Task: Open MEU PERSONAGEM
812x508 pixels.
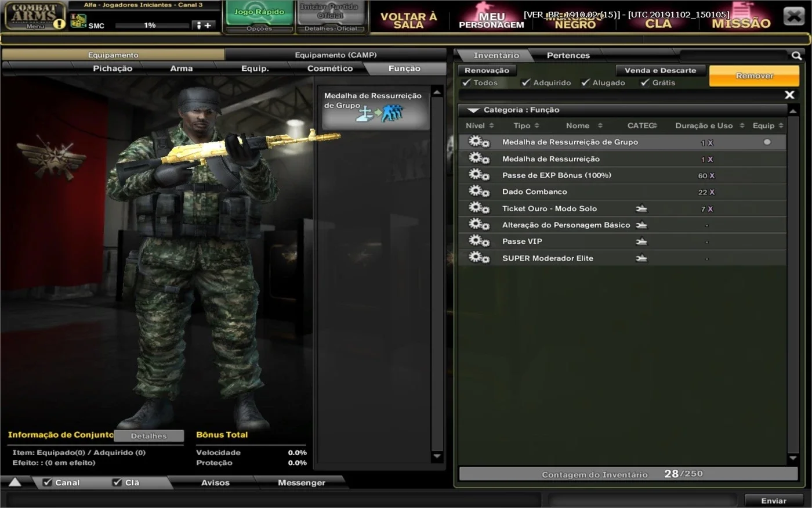Action: pyautogui.click(x=491, y=20)
